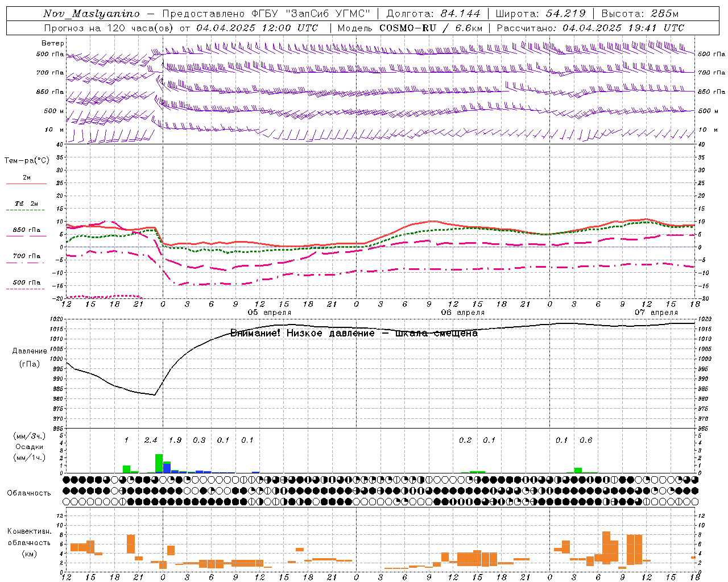
Task: Click the solid red line sample under '2м' legend
Action: click(26, 184)
